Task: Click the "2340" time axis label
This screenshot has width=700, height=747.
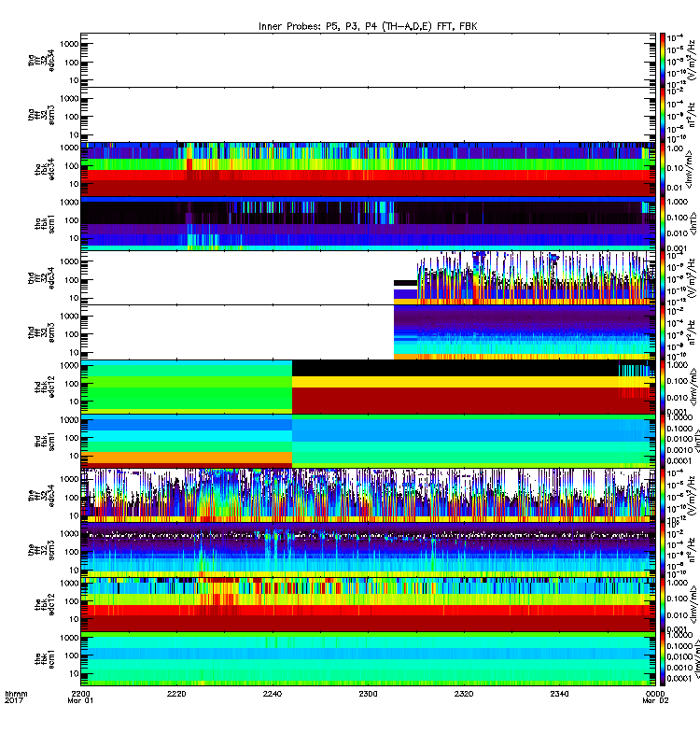Action: pos(559,694)
